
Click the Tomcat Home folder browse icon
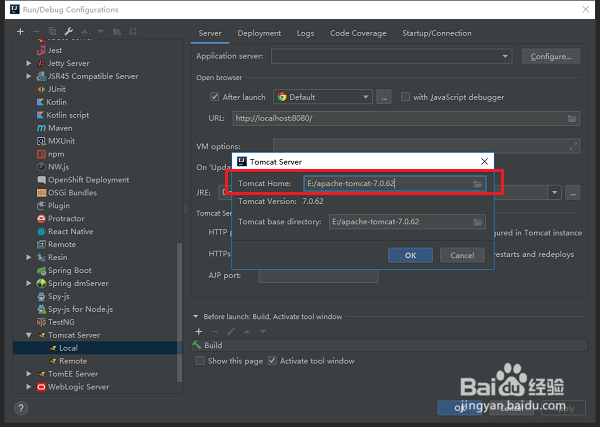pos(478,184)
